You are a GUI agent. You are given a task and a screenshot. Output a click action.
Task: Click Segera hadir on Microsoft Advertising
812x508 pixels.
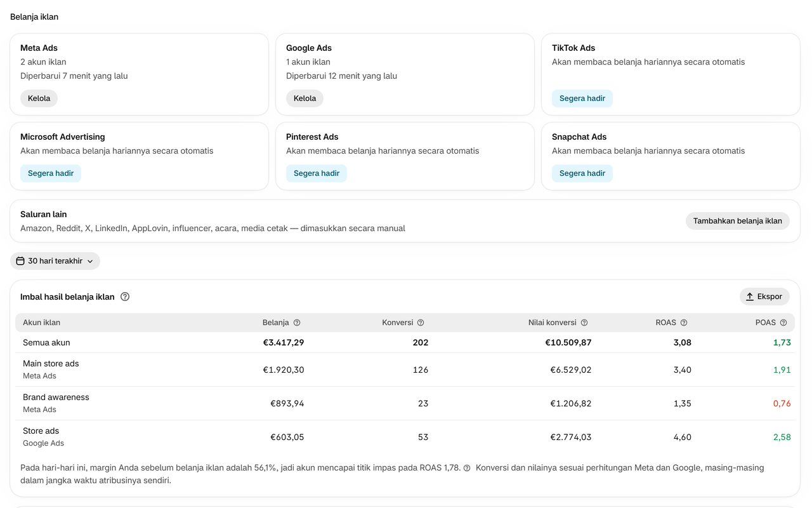[x=51, y=173]
